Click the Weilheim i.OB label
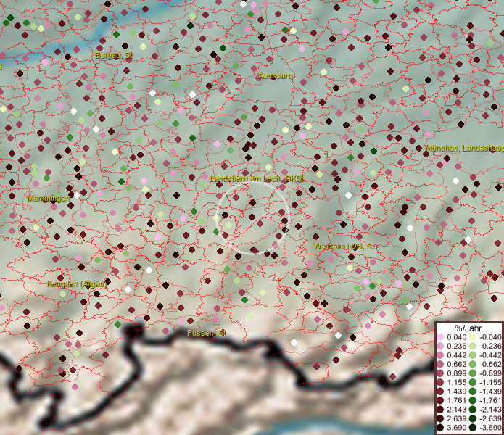Image resolution: width=504 pixels, height=435 pixels. pyautogui.click(x=344, y=246)
